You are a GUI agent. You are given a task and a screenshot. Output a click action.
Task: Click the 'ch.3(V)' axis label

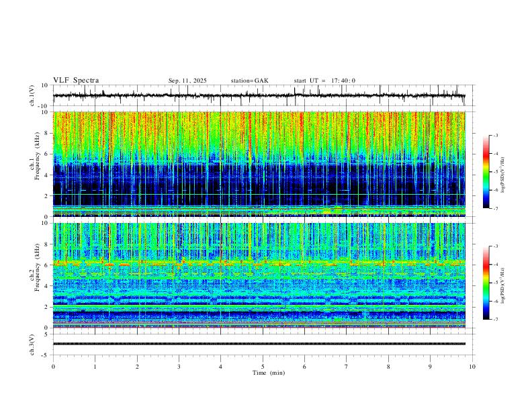tap(32, 345)
